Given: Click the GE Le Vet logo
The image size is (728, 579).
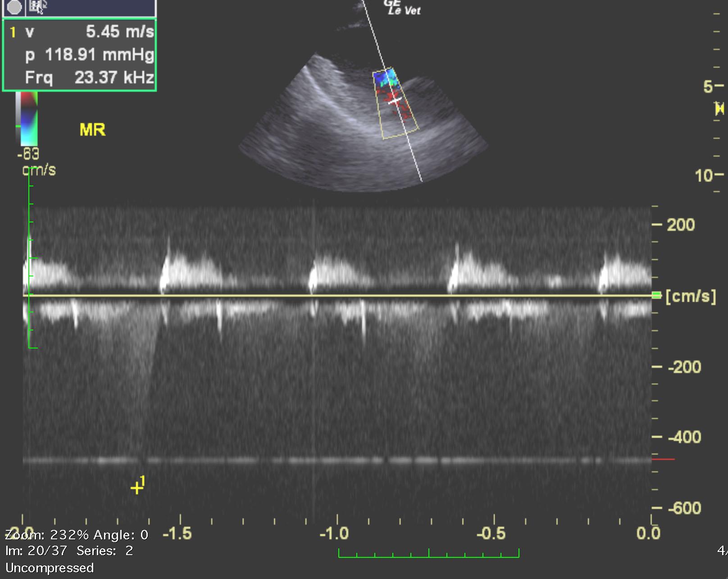Looking at the screenshot, I should click(x=402, y=8).
